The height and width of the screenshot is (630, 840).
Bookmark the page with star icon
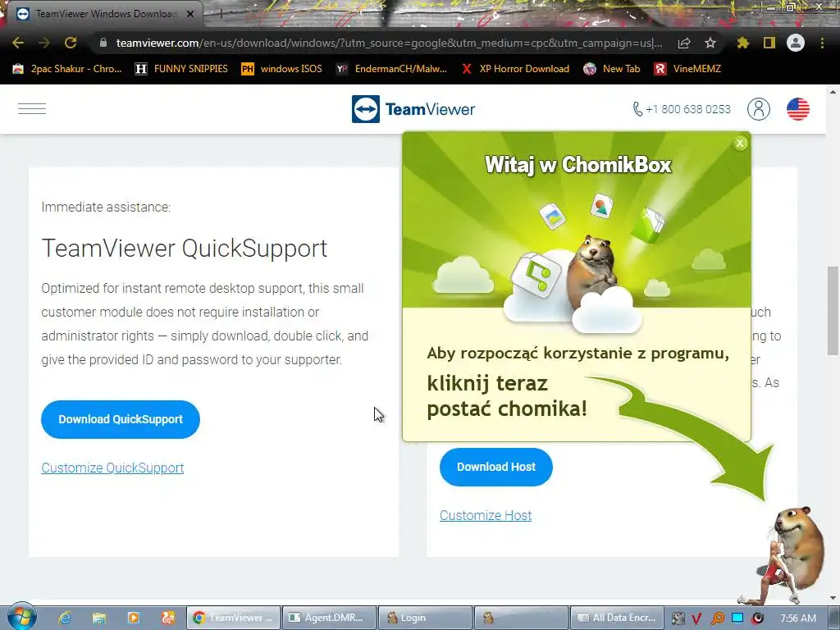click(x=710, y=43)
